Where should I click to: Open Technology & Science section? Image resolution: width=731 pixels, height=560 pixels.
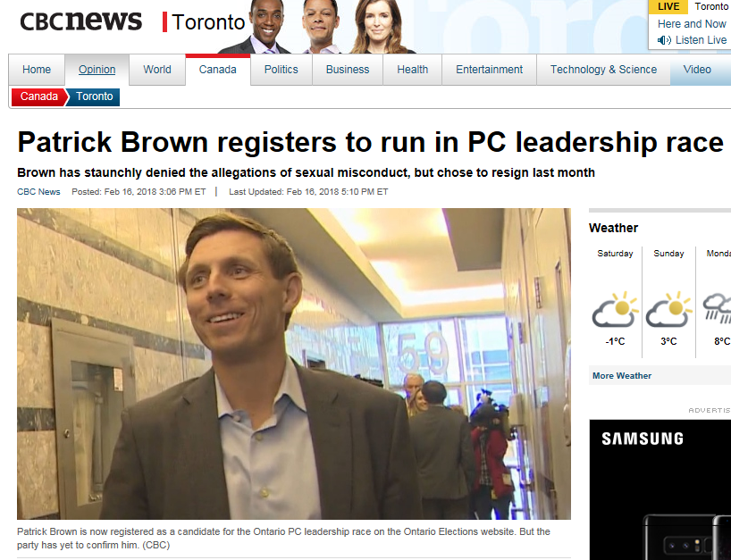[603, 70]
